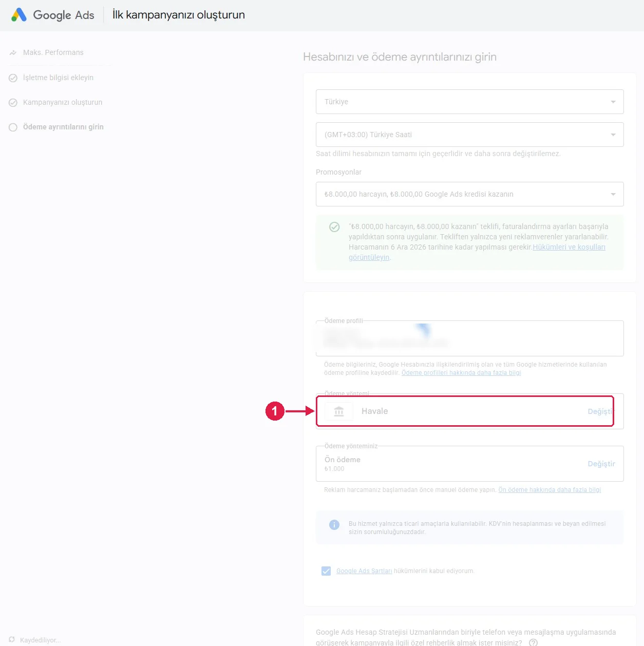This screenshot has width=644, height=646.
Task: Open the Türkiye country dropdown
Action: (469, 102)
